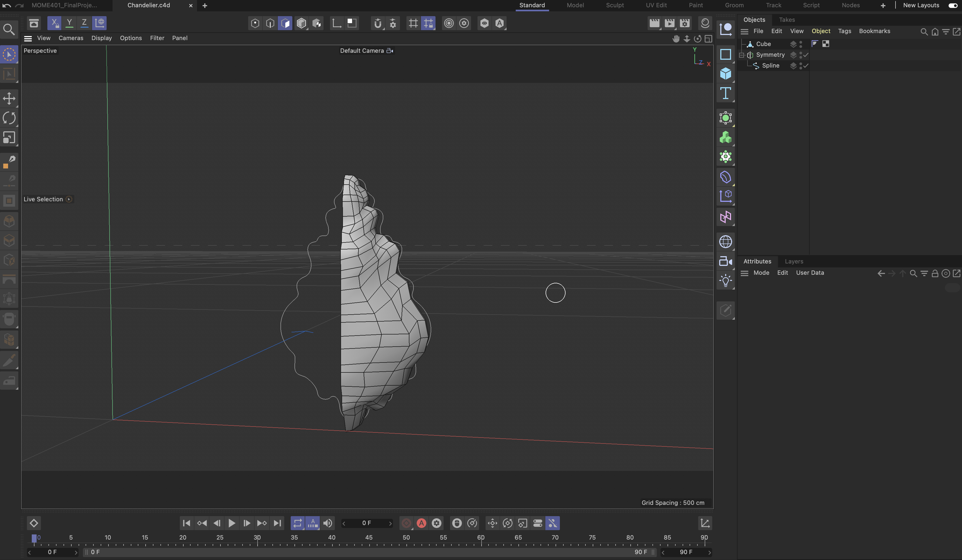Add a Light object
The width and height of the screenshot is (962, 560).
pyautogui.click(x=725, y=281)
